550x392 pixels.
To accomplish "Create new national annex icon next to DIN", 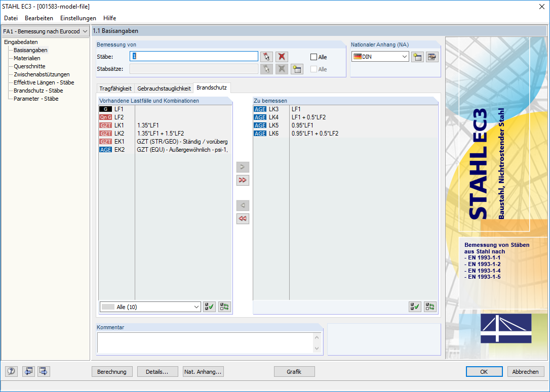I will coord(417,57).
